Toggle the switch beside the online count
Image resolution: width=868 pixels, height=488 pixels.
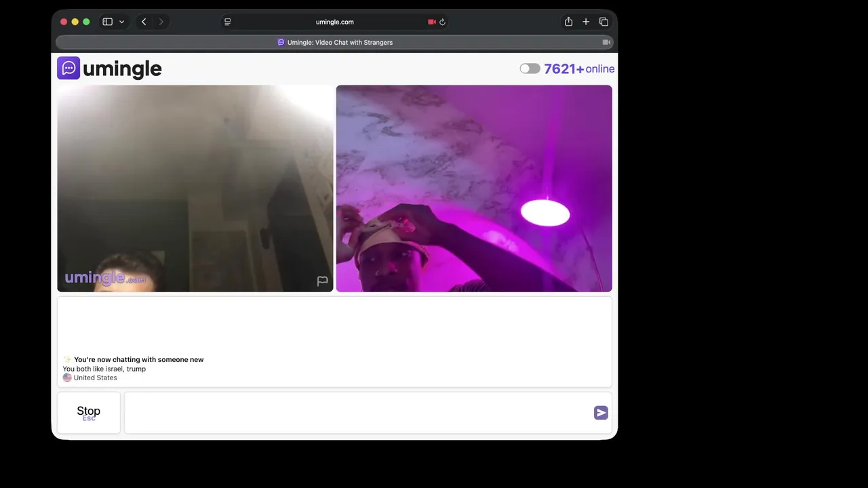[x=530, y=68]
